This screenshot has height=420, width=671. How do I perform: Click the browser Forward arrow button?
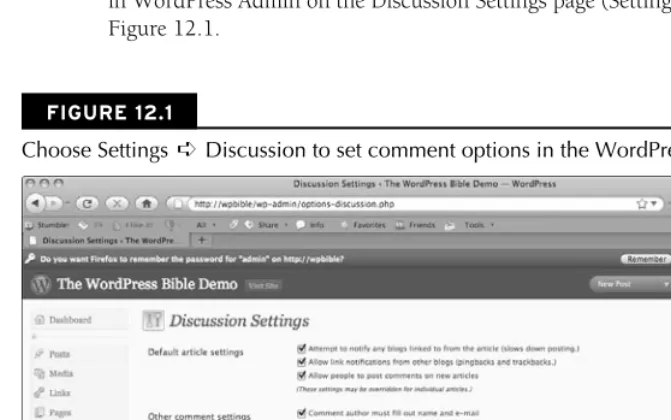(54, 203)
